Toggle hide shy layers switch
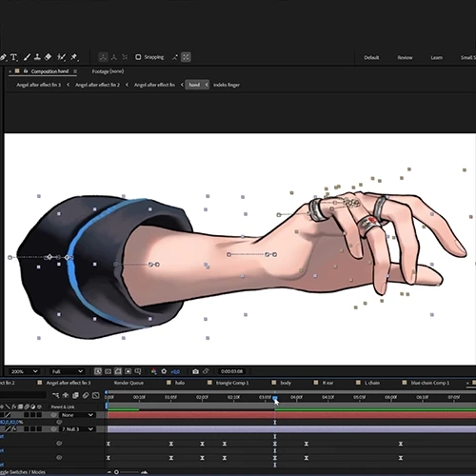Viewport: 476px width, 476px height. 66,395
